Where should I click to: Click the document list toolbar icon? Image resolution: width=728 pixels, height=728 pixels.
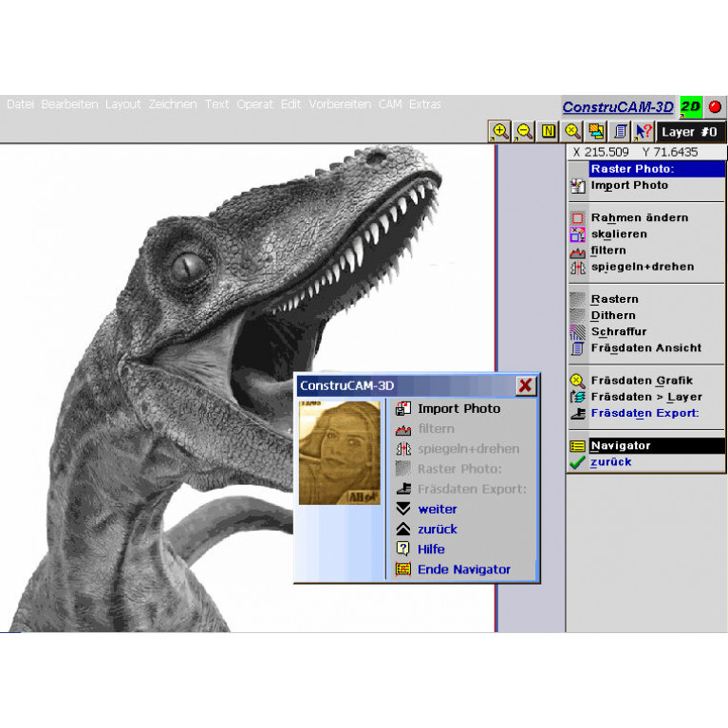click(x=621, y=131)
